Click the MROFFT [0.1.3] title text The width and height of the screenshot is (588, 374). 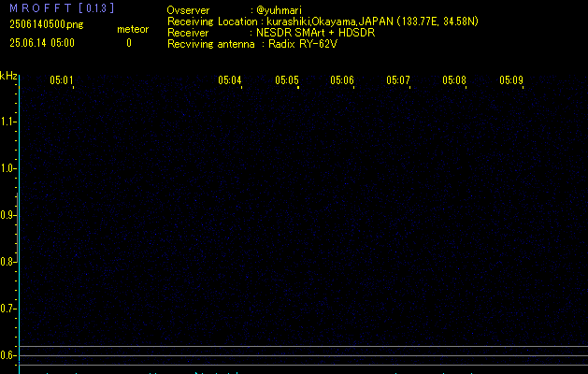pyautogui.click(x=62, y=8)
